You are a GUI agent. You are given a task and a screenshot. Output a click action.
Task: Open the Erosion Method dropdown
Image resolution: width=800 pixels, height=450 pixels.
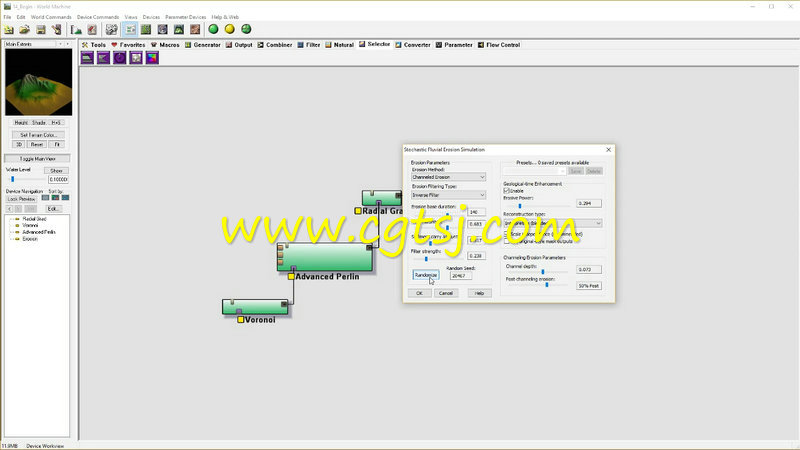tap(448, 177)
